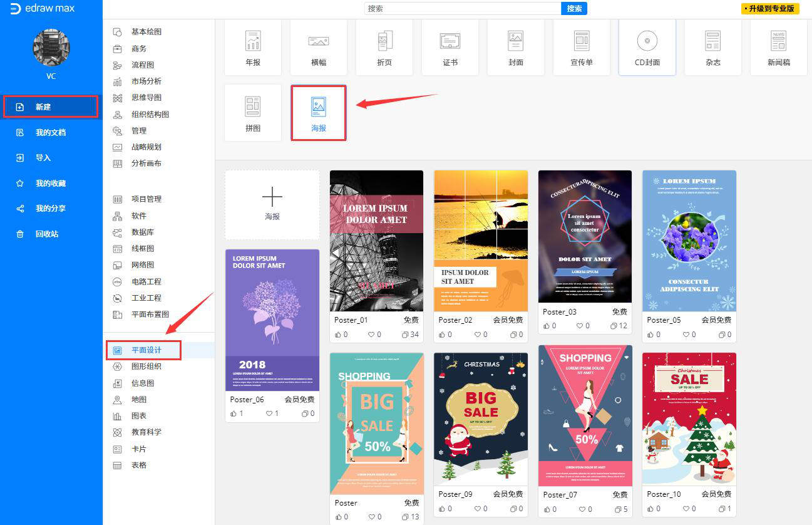812x525 pixels.
Task: Open 我的分享 shares
Action: coord(51,209)
